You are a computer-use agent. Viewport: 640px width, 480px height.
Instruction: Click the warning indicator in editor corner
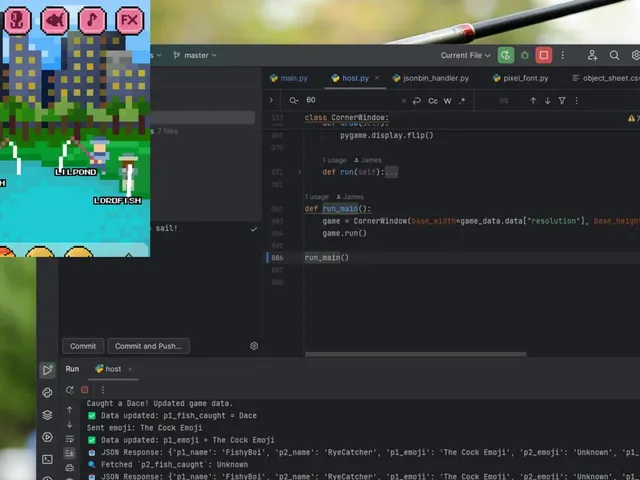633,118
